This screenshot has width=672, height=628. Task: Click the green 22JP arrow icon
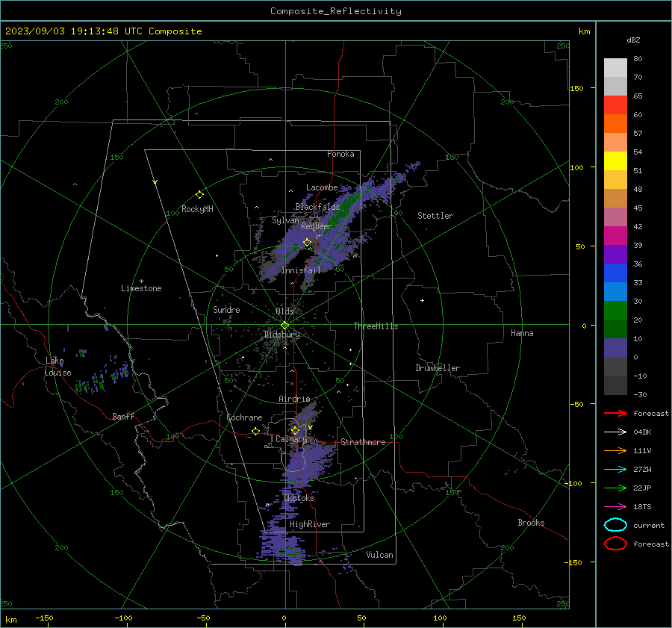615,488
